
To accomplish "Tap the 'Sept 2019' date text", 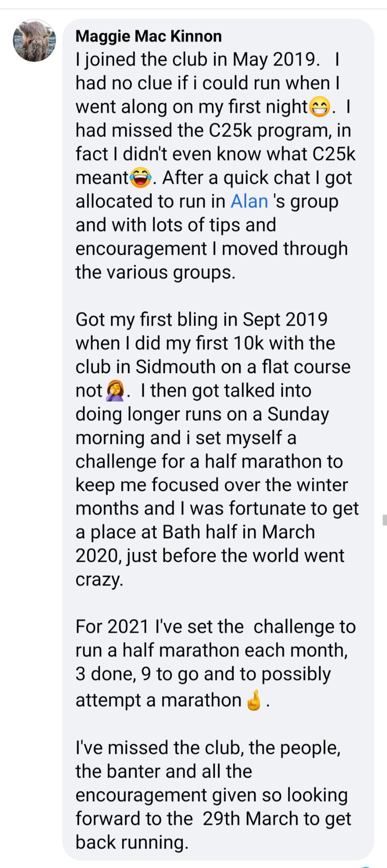I will tap(285, 319).
